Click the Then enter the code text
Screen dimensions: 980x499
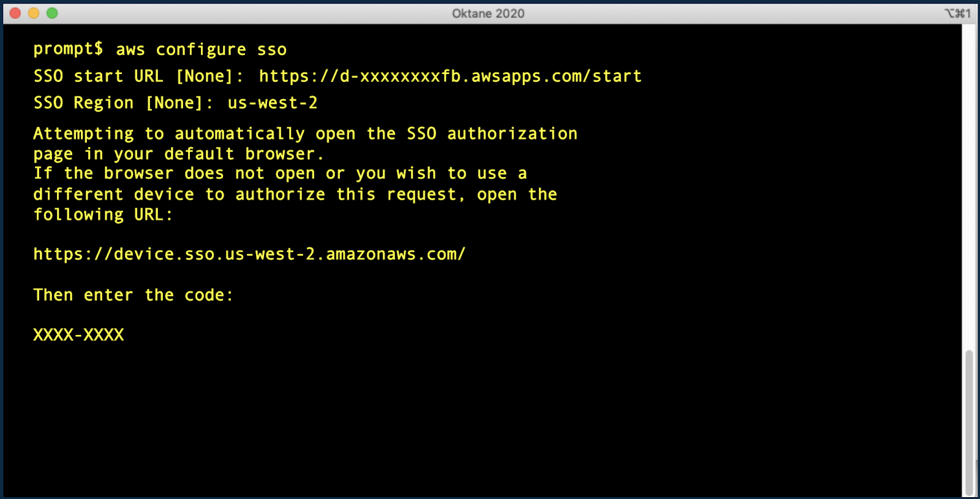[x=133, y=295]
